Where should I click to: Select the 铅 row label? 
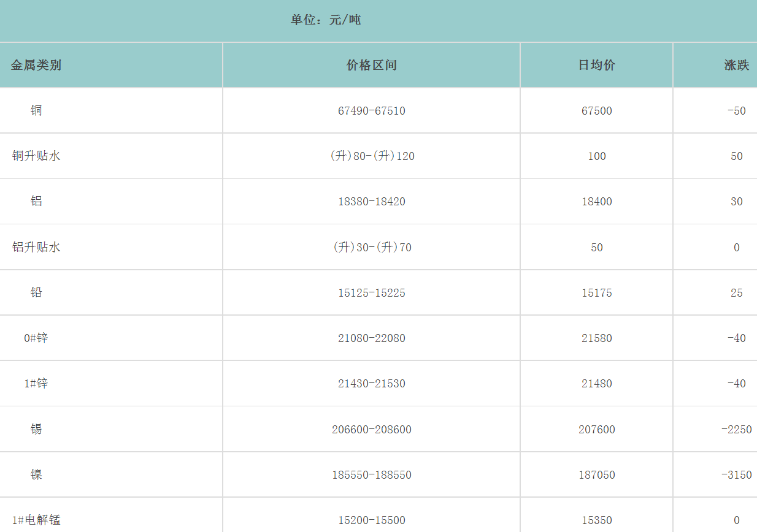(36, 293)
